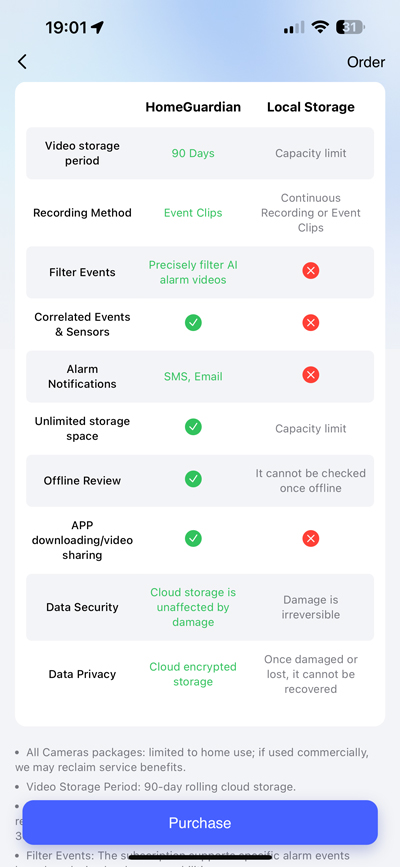400x867 pixels.
Task: Tap the green 90 Days value
Action: (x=193, y=153)
